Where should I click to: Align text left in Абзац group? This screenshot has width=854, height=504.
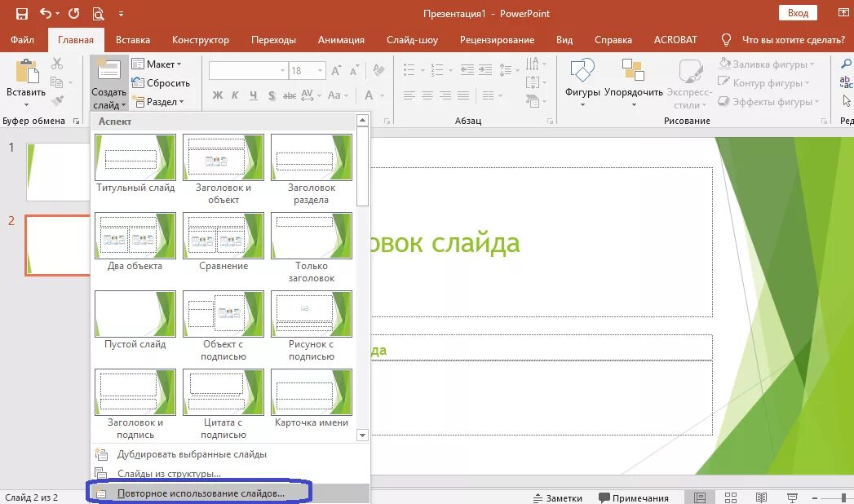409,95
